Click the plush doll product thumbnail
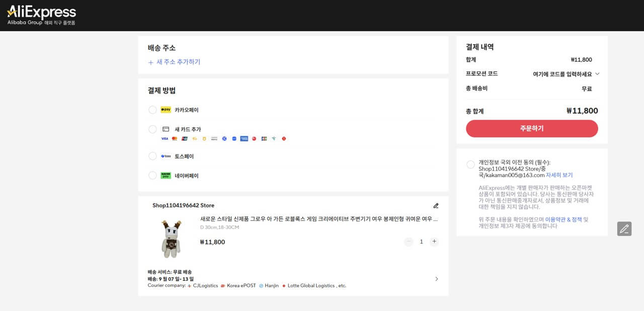The height and width of the screenshot is (311, 644). pyautogui.click(x=171, y=239)
